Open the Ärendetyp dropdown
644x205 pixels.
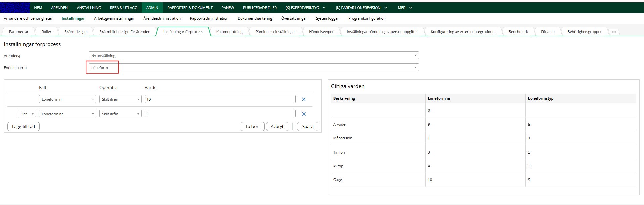coord(253,56)
